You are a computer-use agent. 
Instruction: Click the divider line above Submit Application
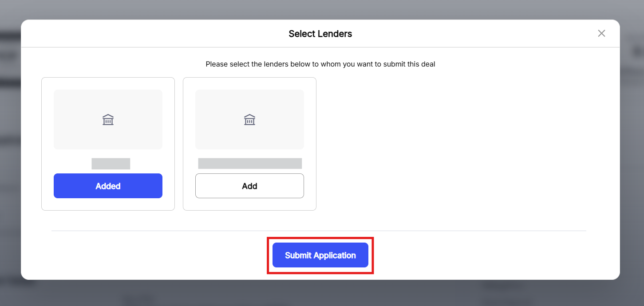tap(178, 231)
